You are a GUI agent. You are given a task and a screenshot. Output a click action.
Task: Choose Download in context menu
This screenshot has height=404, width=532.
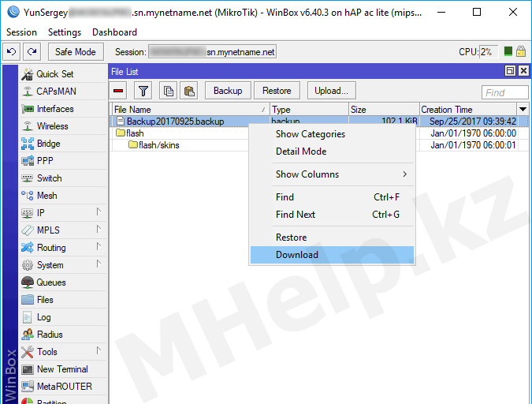click(x=332, y=255)
